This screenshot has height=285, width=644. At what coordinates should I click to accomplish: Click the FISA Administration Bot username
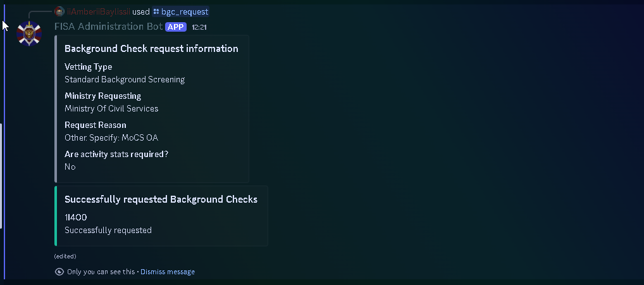point(108,27)
